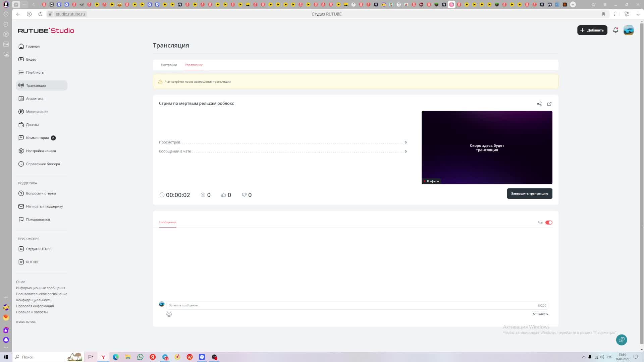Open the Студия RUTUBE app icon
644x362 pixels.
[21, 249]
